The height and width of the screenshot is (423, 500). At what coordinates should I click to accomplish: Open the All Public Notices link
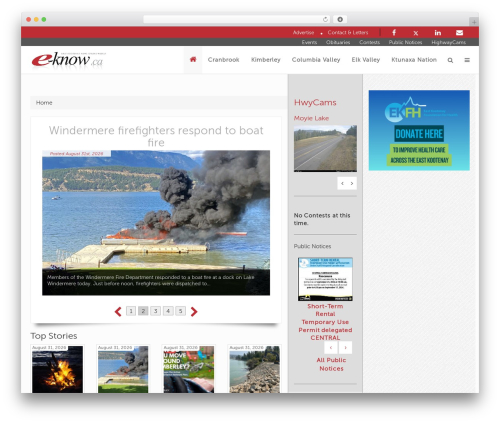coord(331,364)
